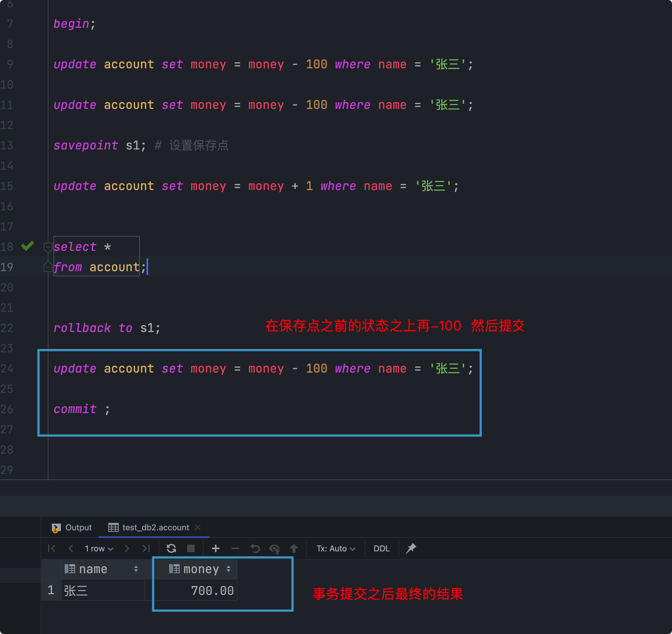
Task: Click the 'rollback to s1;' statement
Action: [x=107, y=328]
